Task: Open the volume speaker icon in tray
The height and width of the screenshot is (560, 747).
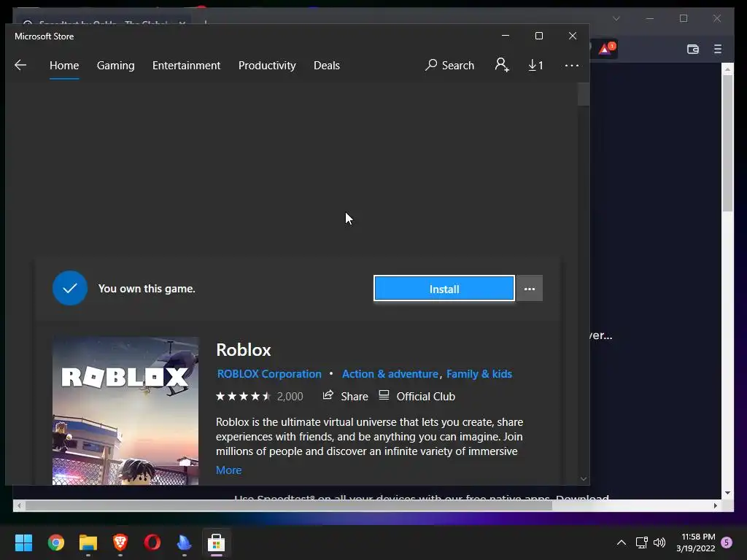Action: click(x=659, y=542)
